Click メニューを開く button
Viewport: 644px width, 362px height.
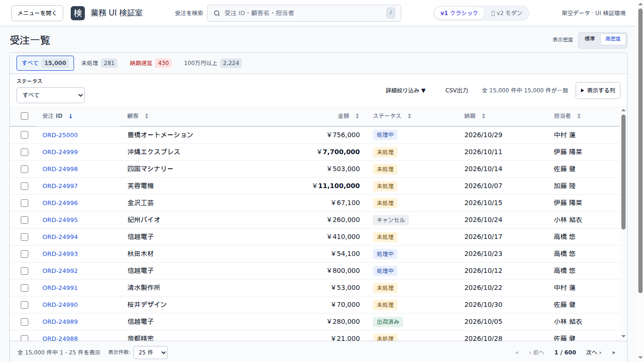(x=37, y=13)
